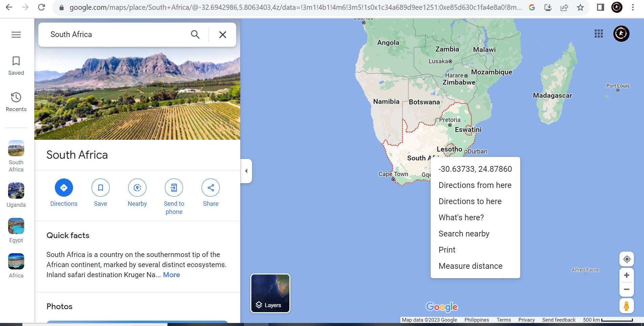Image resolution: width=644 pixels, height=326 pixels.
Task: Click the browser forward arrow
Action: tap(25, 7)
